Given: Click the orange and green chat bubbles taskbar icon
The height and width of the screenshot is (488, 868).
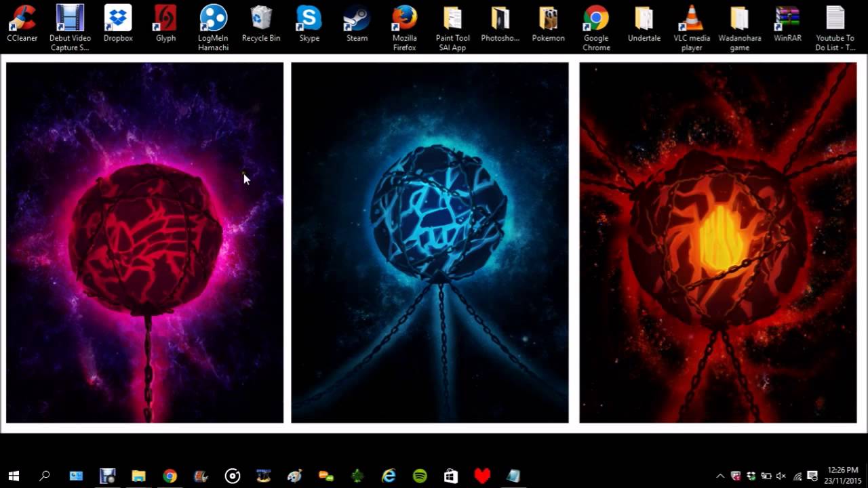Looking at the screenshot, I should [x=326, y=476].
